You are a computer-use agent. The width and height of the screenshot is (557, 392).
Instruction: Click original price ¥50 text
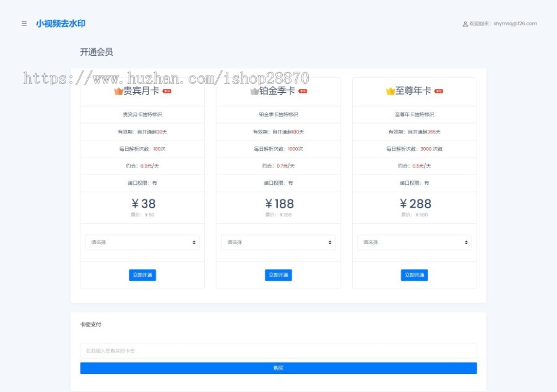tap(142, 215)
